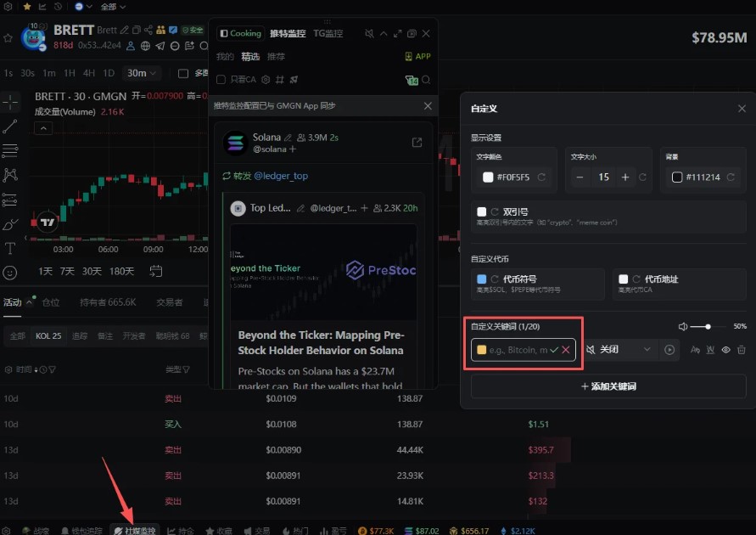Open the 全部 dropdown in top bar
The height and width of the screenshot is (535, 756).
point(113,6)
